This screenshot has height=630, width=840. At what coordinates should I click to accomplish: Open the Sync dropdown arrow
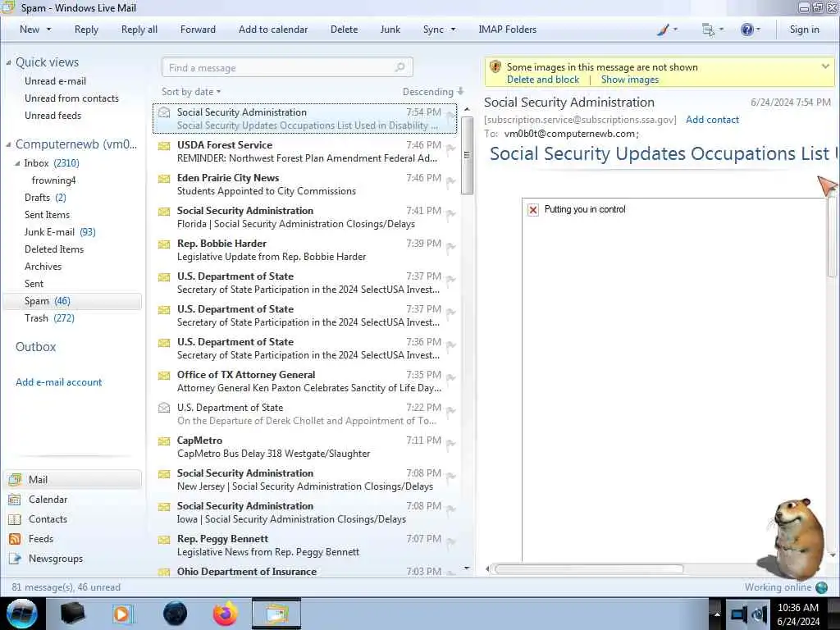coord(453,30)
